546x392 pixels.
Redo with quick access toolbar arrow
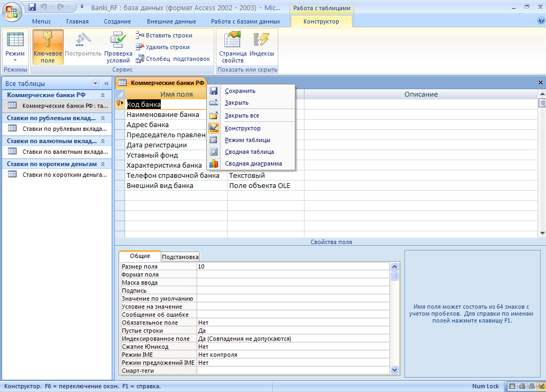pos(60,6)
